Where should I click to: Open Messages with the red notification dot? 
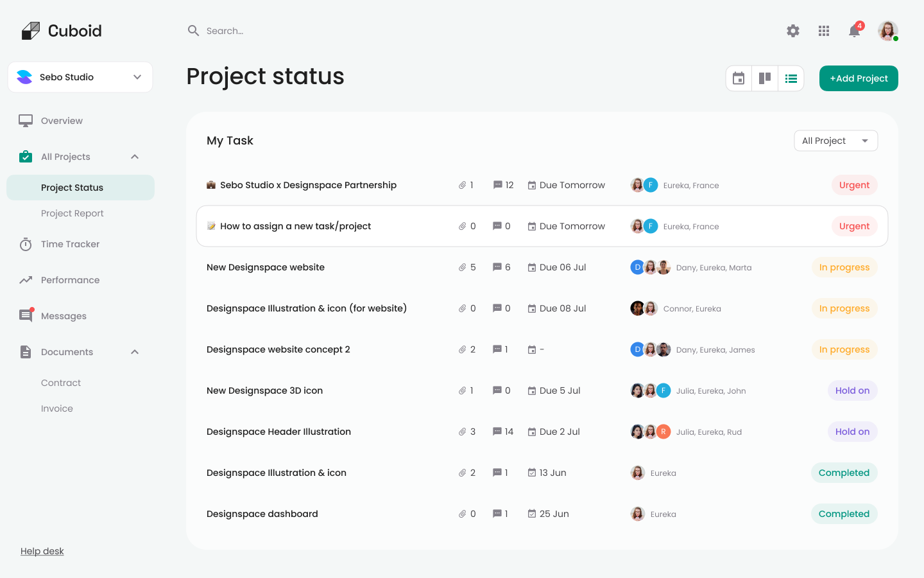click(x=26, y=315)
